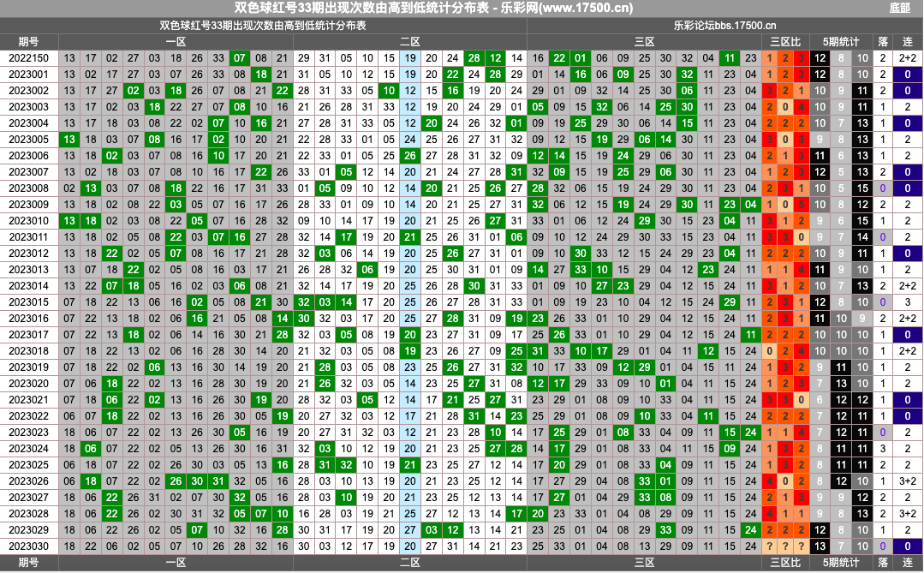Screen dimensions: 924x573
Task: Click green 17 cell in row 2023011
Action: [347, 237]
